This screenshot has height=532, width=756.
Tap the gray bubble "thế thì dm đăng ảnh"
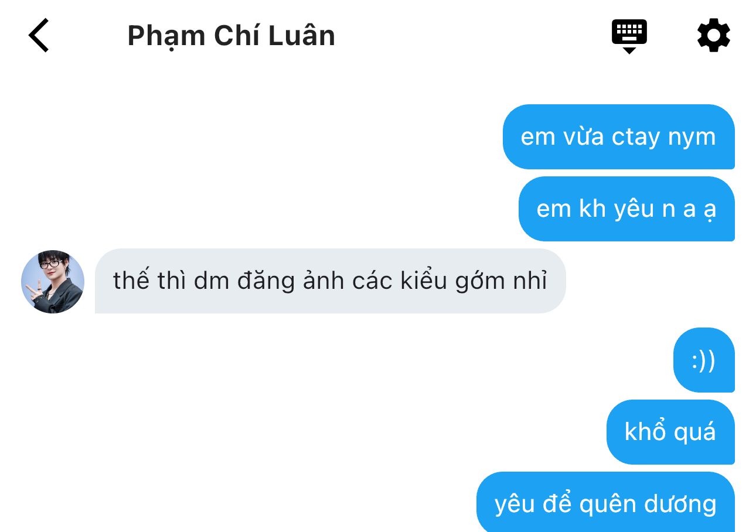[330, 281]
